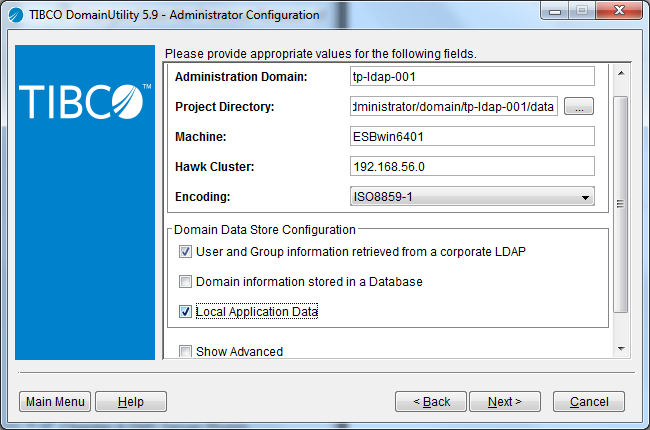650x430 pixels.
Task: Uncheck the Local Application Data checkbox
Action: coord(186,312)
